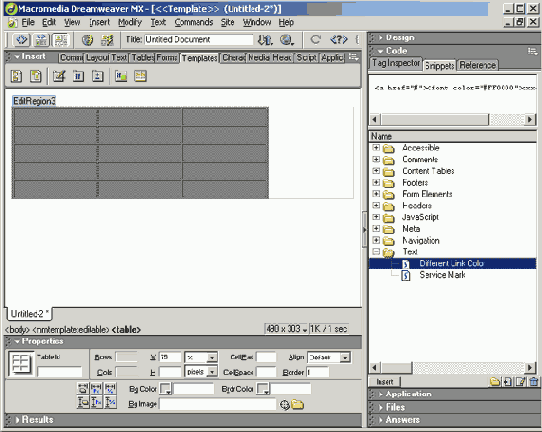Click the Refresh Design View icon
The image size is (542, 432).
[315, 40]
